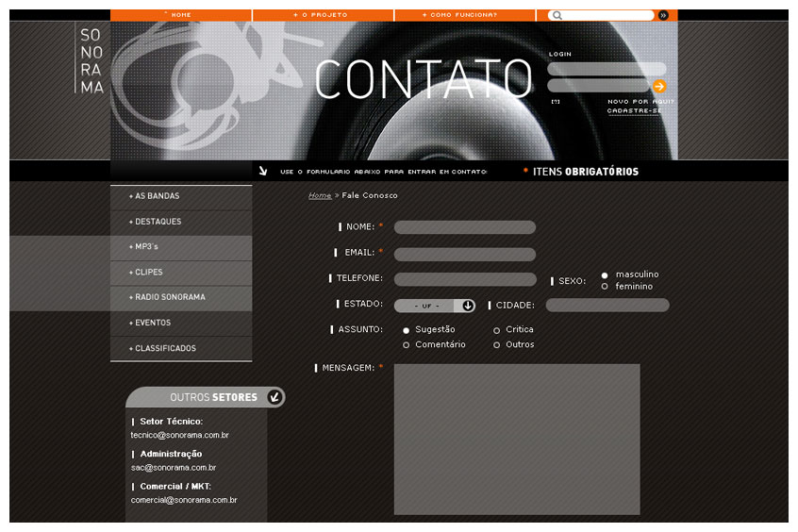Select the feminino radio button
Image resolution: width=798 pixels, height=532 pixels.
[605, 287]
